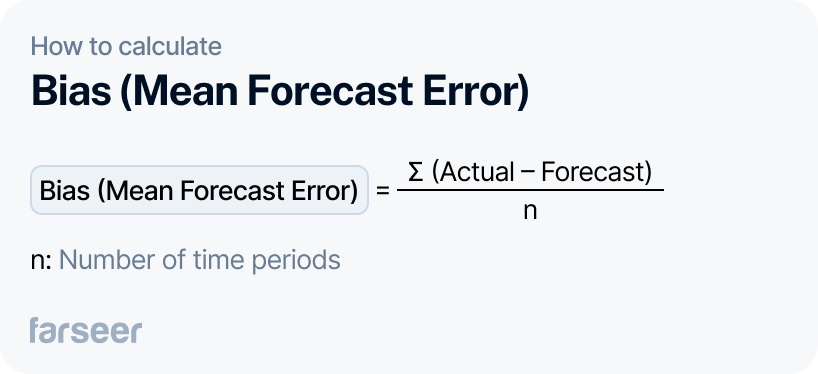Viewport: 818px width, 374px height.
Task: Click the fraction divider line
Action: (530, 190)
